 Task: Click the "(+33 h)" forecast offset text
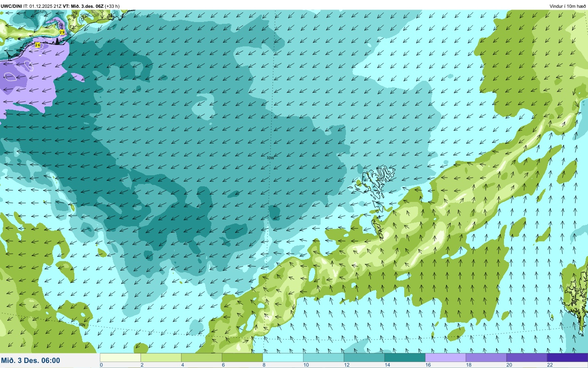[112, 6]
